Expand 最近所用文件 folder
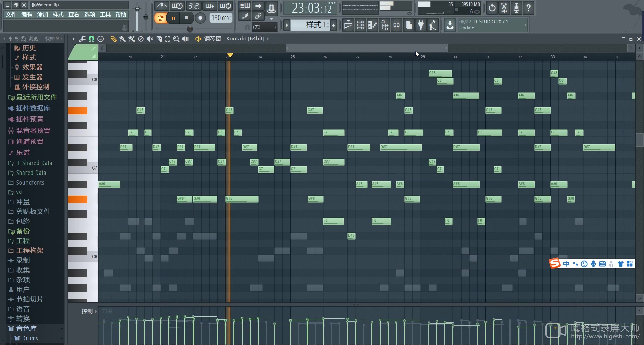The width and height of the screenshot is (644, 345). click(x=33, y=97)
